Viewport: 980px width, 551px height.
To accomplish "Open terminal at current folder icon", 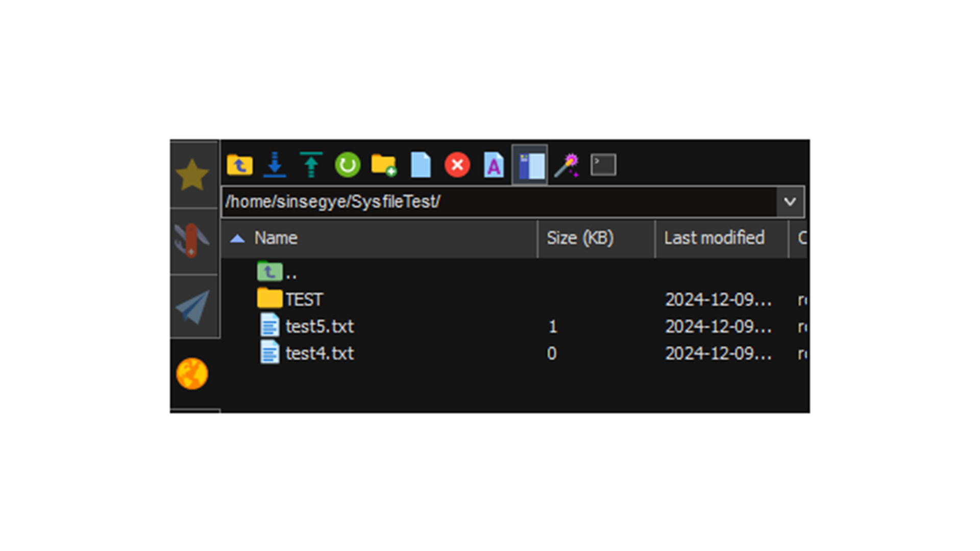I will point(603,165).
